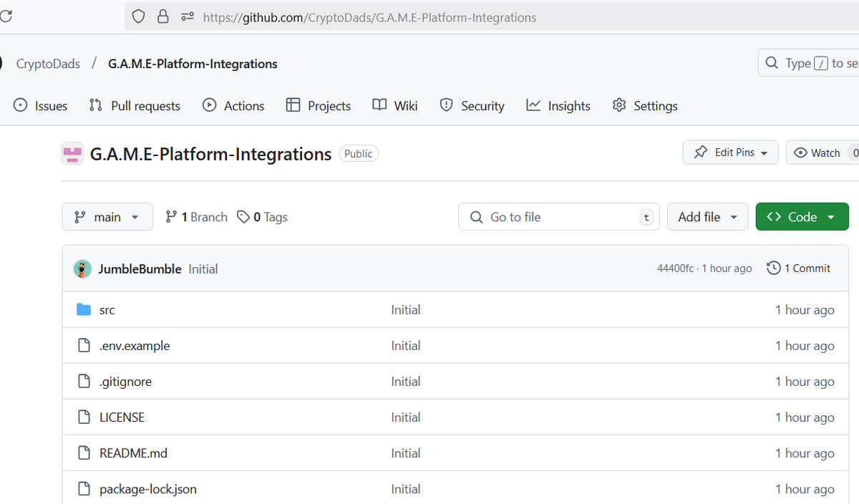
Task: Open the Pull requests tab
Action: [x=135, y=105]
